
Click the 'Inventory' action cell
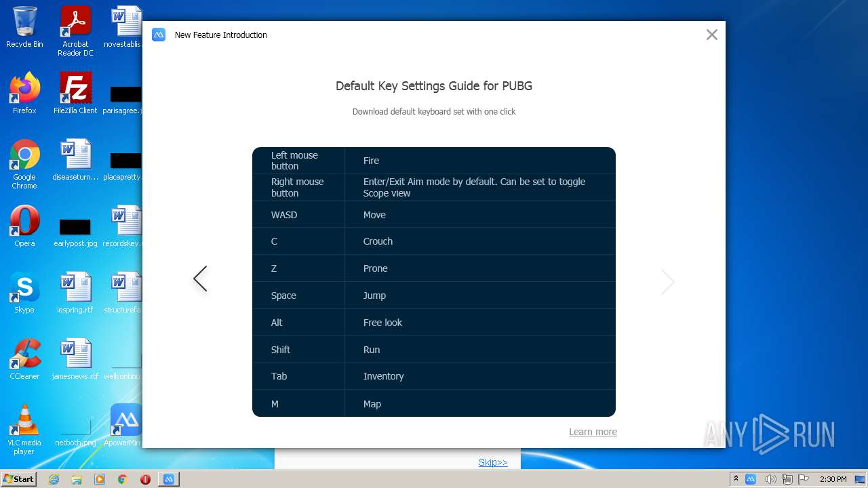(480, 376)
